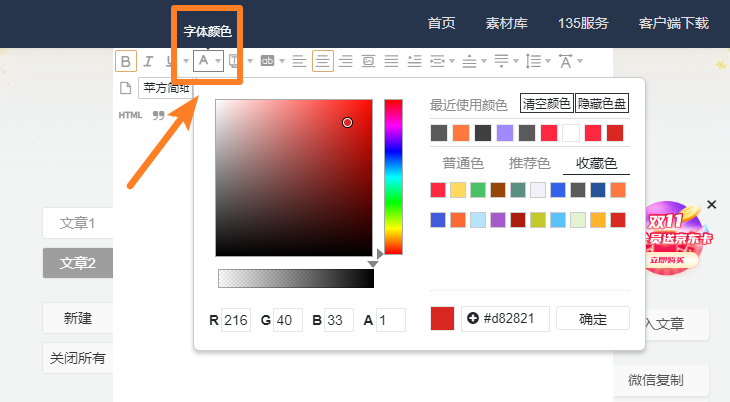
Task: Open the font color dropdown arrow
Action: [217, 61]
